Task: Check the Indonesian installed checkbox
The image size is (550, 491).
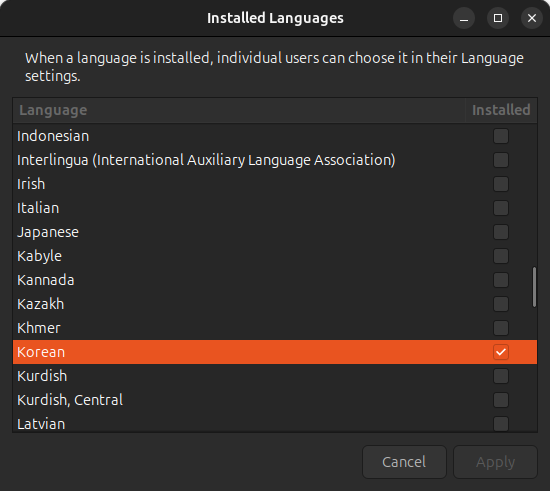Action: click(501, 136)
